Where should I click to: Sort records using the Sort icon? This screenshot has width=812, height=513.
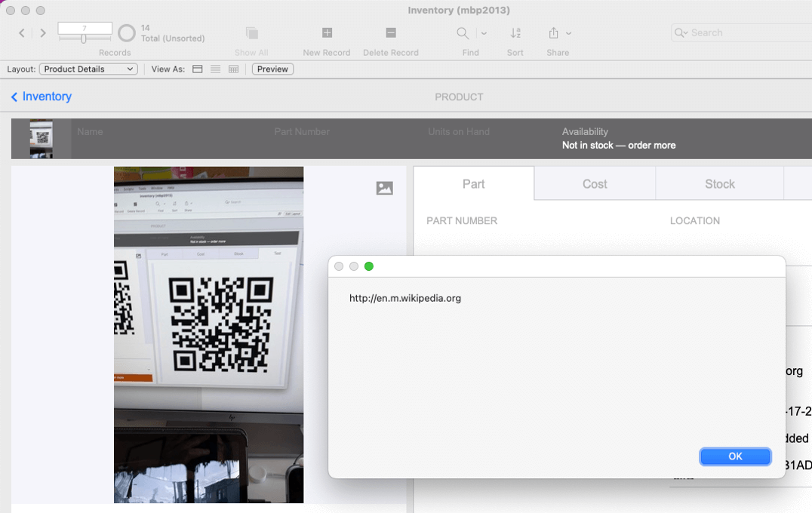point(515,33)
